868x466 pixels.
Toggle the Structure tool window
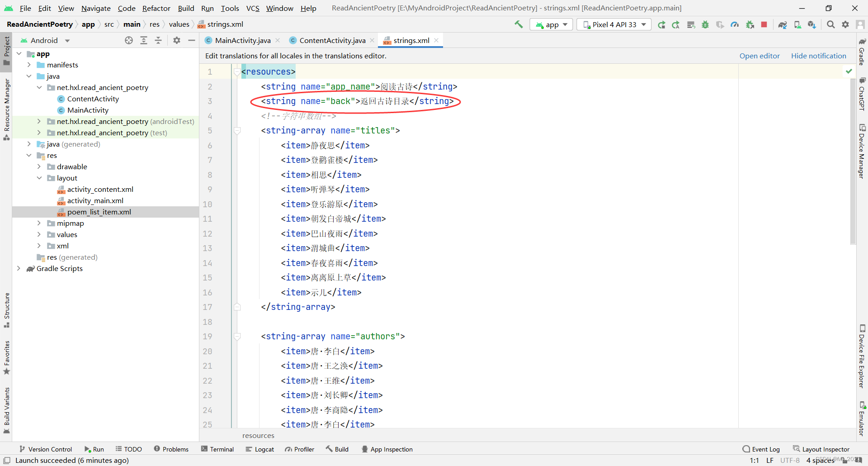click(x=6, y=310)
